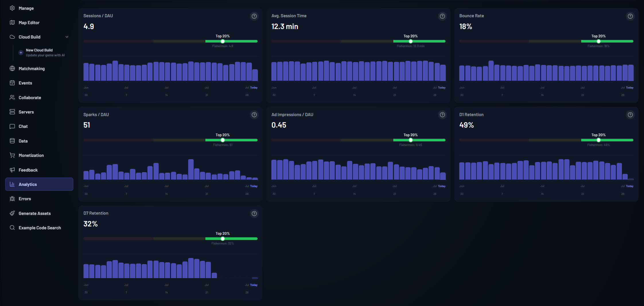The image size is (644, 306).
Task: Click the Avg. Session Time percentile marker
Action: [410, 41]
